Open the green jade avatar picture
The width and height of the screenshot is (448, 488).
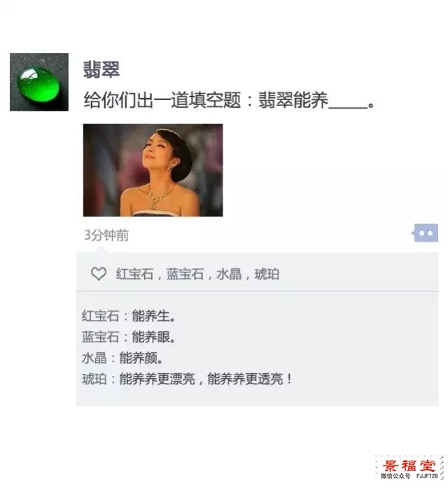coord(39,82)
